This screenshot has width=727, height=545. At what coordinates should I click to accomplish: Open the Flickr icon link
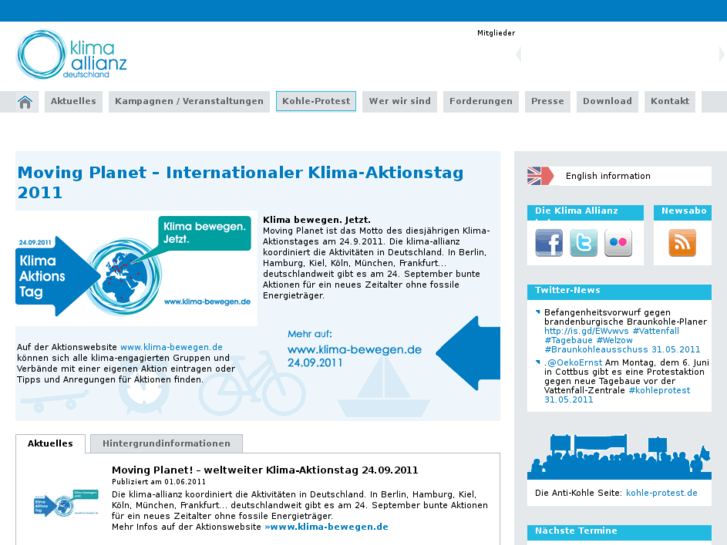[618, 243]
